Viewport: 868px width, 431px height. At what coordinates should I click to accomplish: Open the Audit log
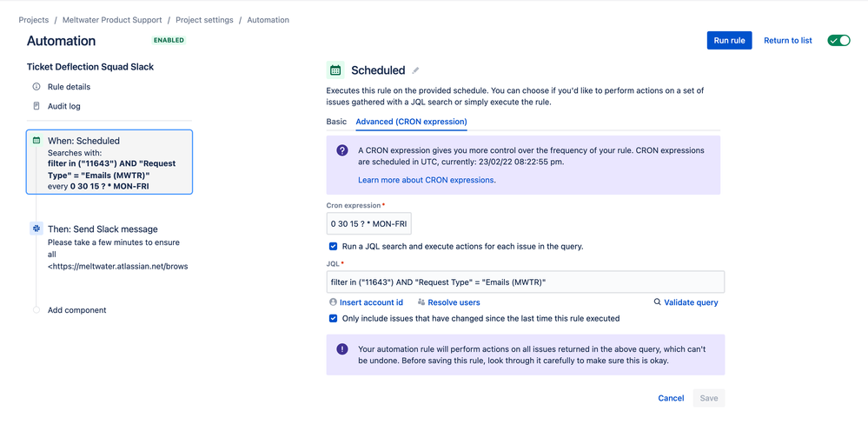pos(63,106)
